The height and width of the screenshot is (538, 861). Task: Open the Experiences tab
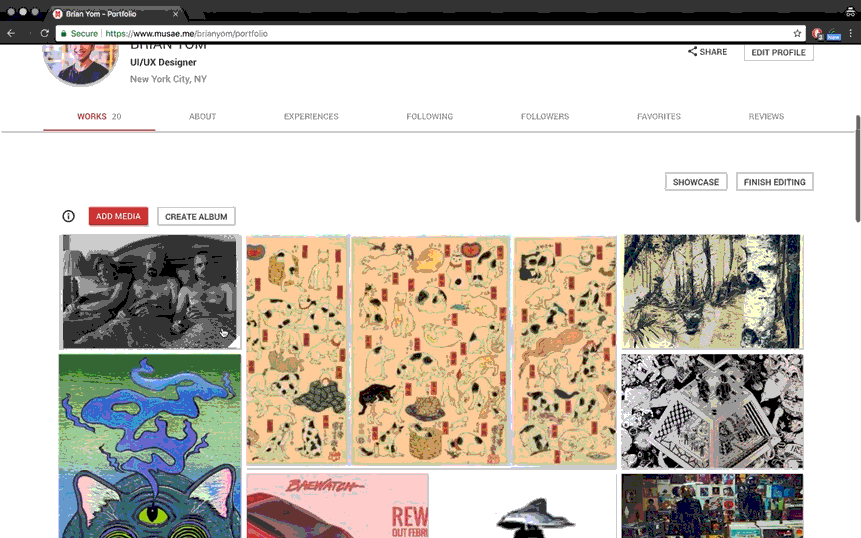pyautogui.click(x=311, y=117)
